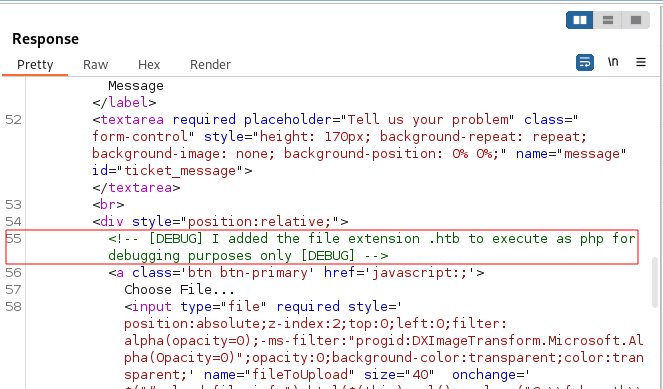Screen dimensions: 663x389
Task: Click the Response panel heading
Action: pyautogui.click(x=45, y=39)
